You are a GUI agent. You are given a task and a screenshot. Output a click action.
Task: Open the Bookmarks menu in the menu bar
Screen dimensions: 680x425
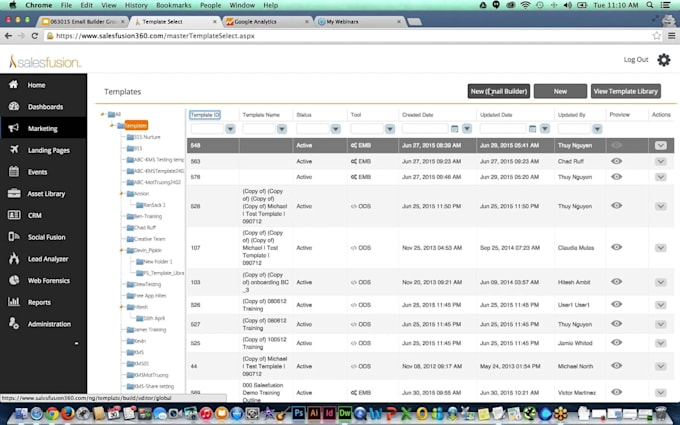coord(173,5)
